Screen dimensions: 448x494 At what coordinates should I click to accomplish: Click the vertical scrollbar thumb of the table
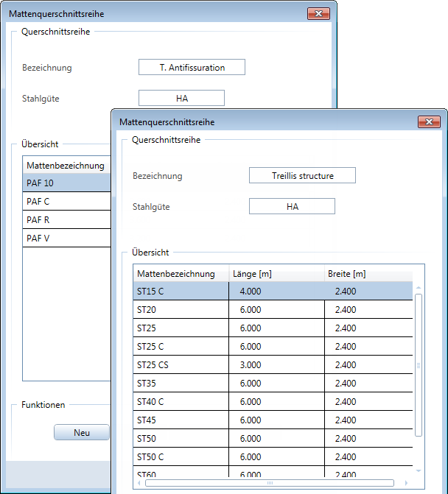click(x=419, y=364)
